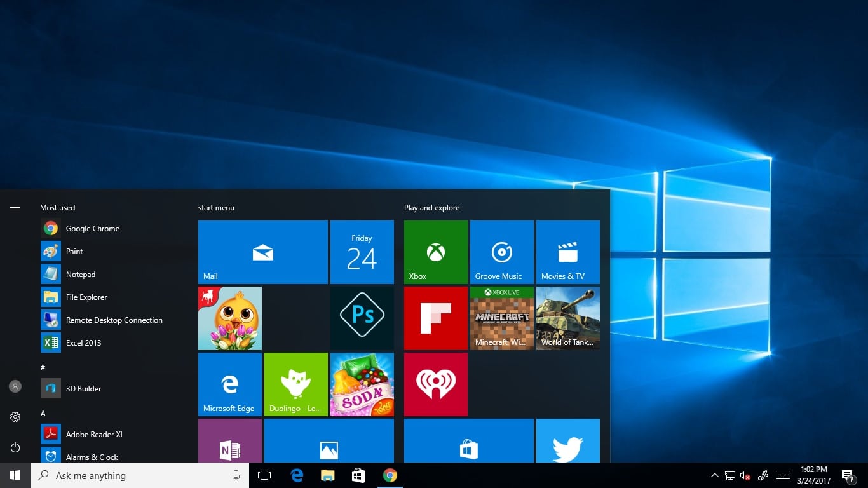The width and height of the screenshot is (868, 488).
Task: Click the 'start menu' tile group title
Action: (216, 208)
